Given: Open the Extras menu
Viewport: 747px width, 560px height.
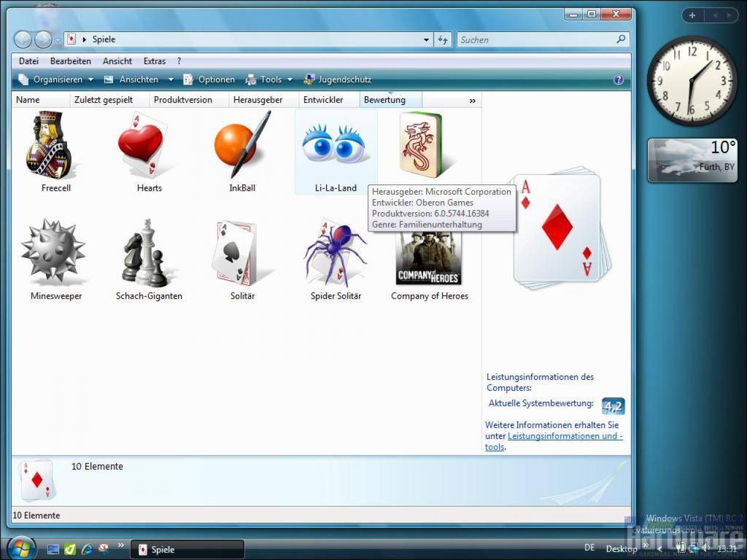Looking at the screenshot, I should (155, 61).
